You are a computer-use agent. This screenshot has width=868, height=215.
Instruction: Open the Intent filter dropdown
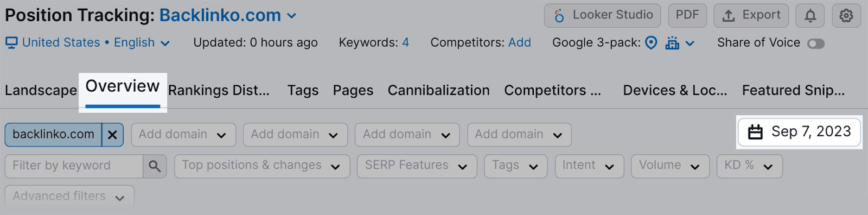(589, 166)
